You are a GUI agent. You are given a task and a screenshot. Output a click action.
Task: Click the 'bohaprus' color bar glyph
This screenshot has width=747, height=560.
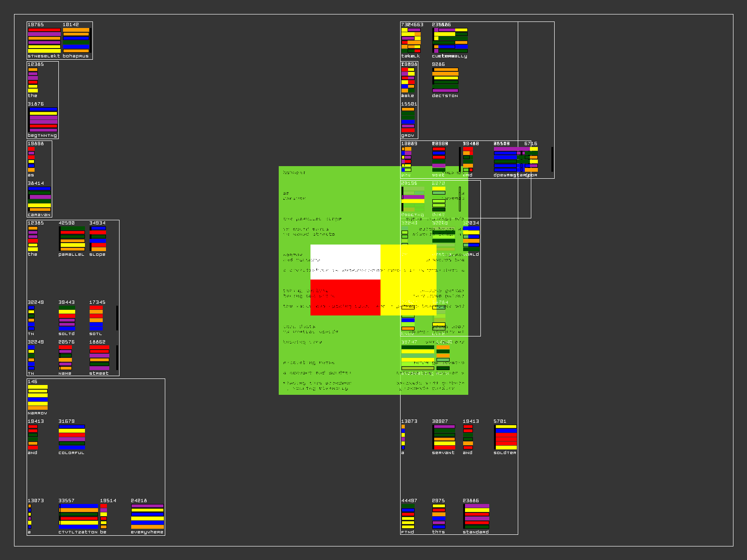(x=76, y=40)
